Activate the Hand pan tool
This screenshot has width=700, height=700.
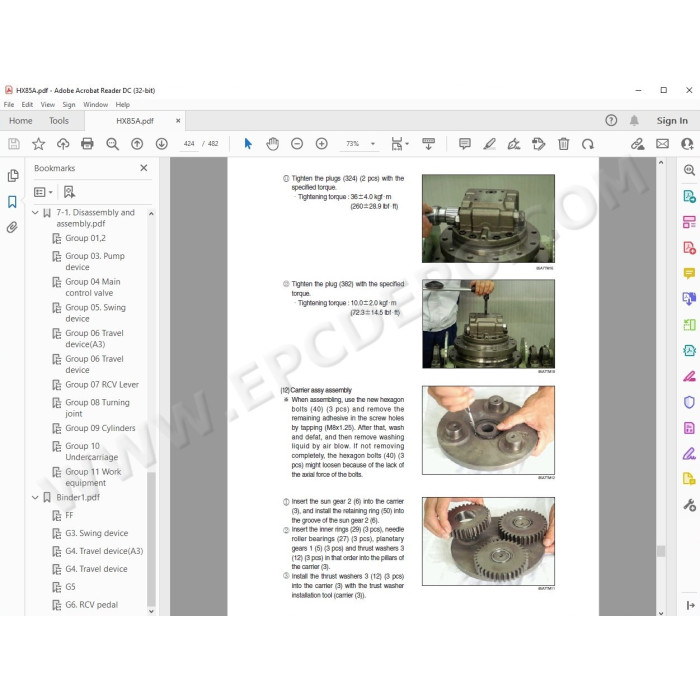(272, 144)
